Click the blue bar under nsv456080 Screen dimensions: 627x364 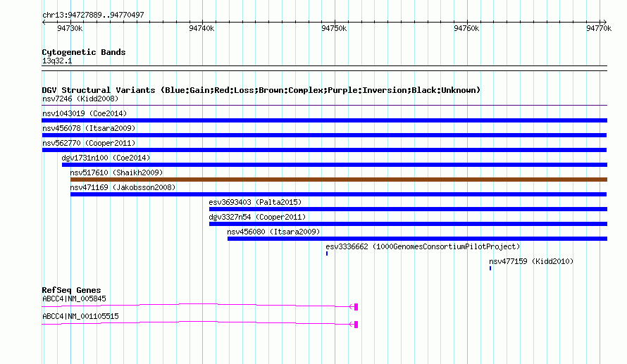[417, 239]
